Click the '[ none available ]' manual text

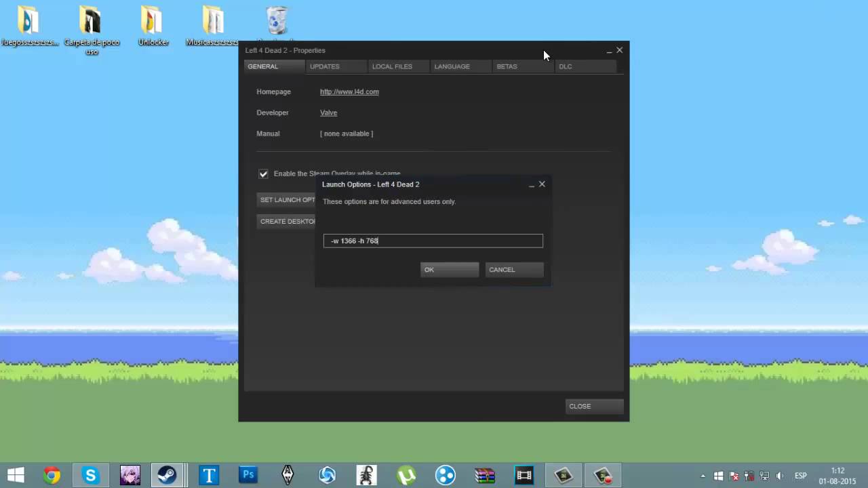[x=347, y=134]
